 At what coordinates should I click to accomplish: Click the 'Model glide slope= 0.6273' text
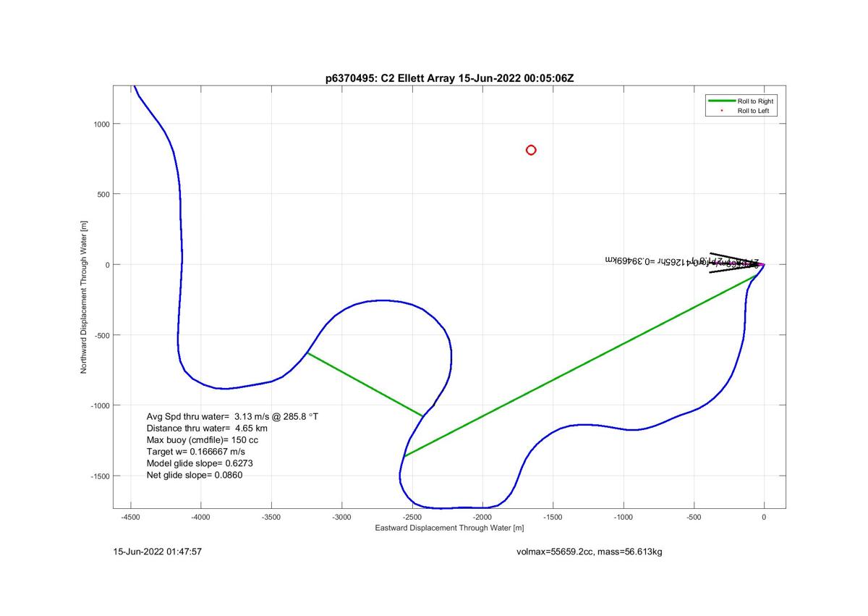tap(200, 463)
